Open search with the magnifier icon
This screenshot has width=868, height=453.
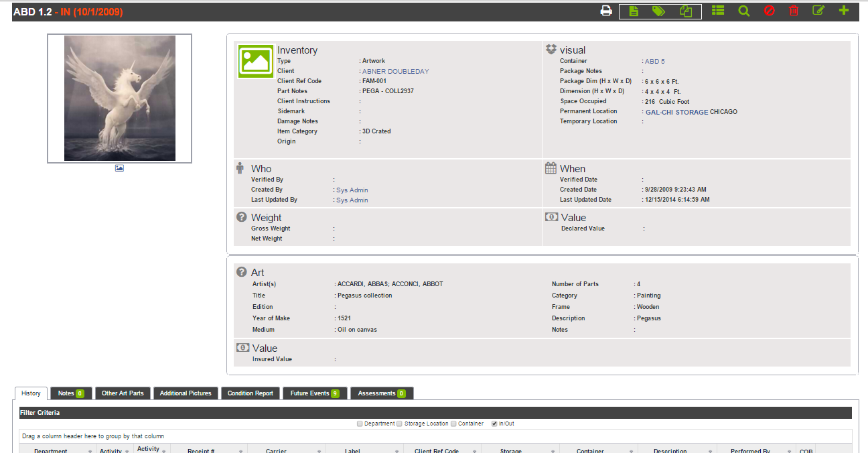tap(743, 11)
